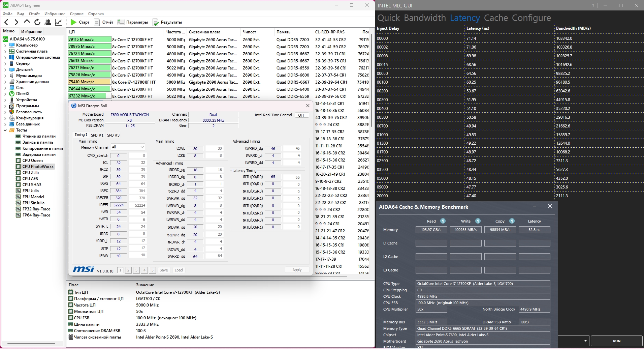Select CPU PhotoWorxx in the tests tree
Image resolution: width=644 pixels, height=349 pixels.
[x=38, y=167]
